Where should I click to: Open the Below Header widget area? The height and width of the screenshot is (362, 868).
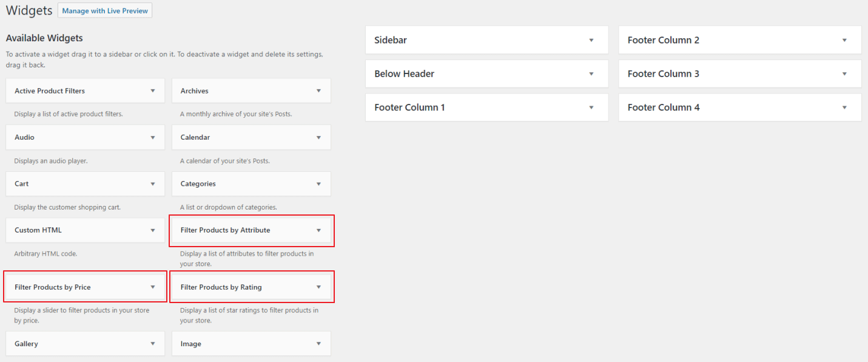tap(486, 73)
